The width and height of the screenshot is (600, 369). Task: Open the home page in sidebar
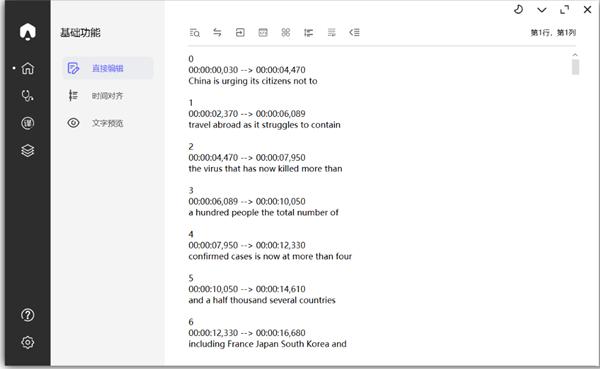click(28, 69)
